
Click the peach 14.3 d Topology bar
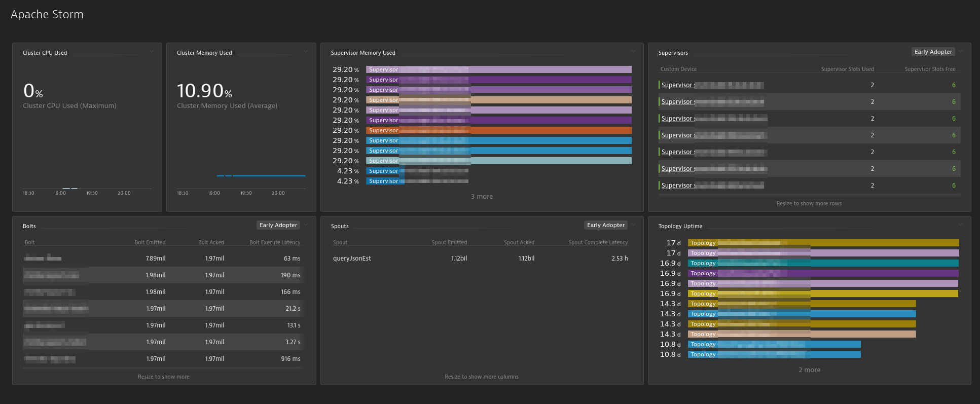(802, 334)
